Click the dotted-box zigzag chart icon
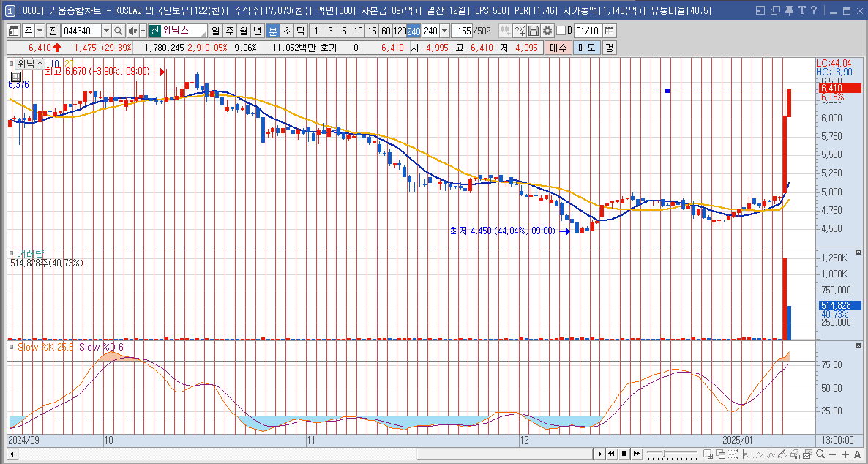The width and height of the screenshot is (868, 464). pos(733,454)
